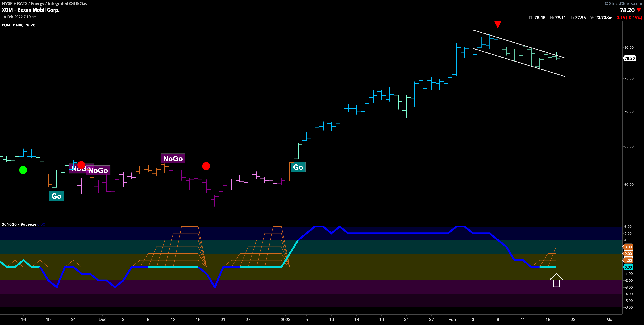Click the cyan 0.00 oscillator value tag
Viewport: 644px width, 325px height.
628,267
